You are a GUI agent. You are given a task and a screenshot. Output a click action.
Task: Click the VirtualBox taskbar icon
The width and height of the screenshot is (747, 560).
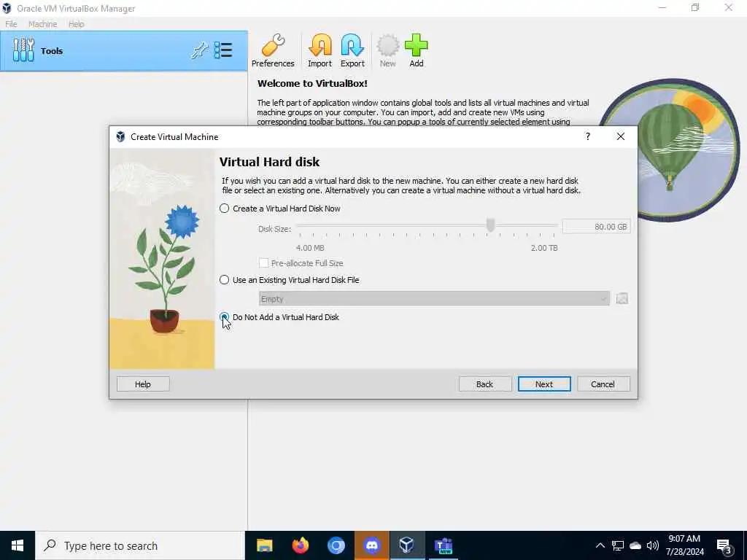coord(407,545)
